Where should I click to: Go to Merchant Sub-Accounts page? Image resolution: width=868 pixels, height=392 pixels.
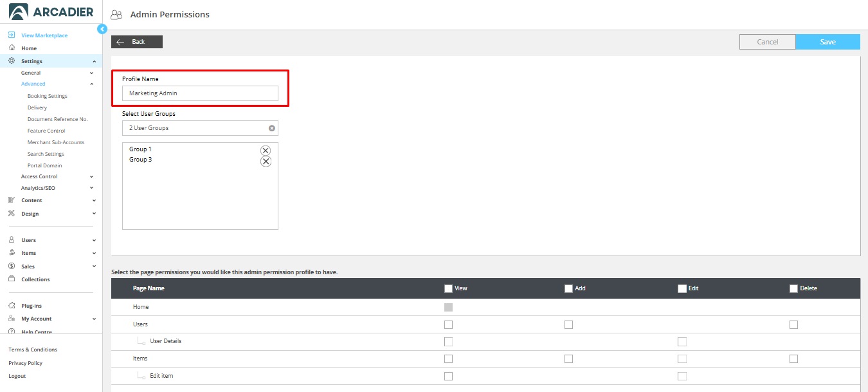[56, 142]
